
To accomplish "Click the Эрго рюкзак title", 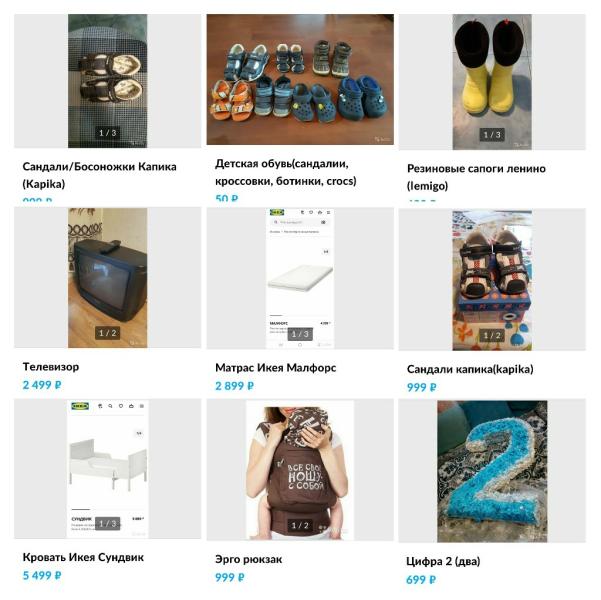I will click(248, 559).
